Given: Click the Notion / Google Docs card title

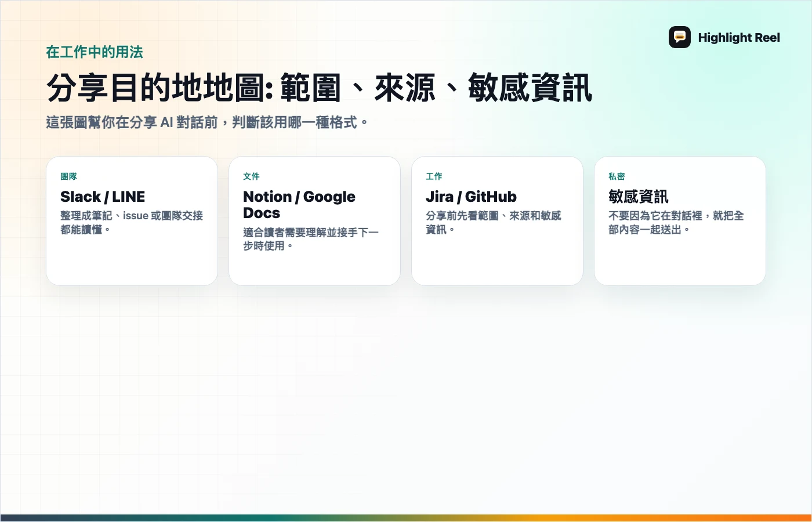Looking at the screenshot, I should click(299, 205).
